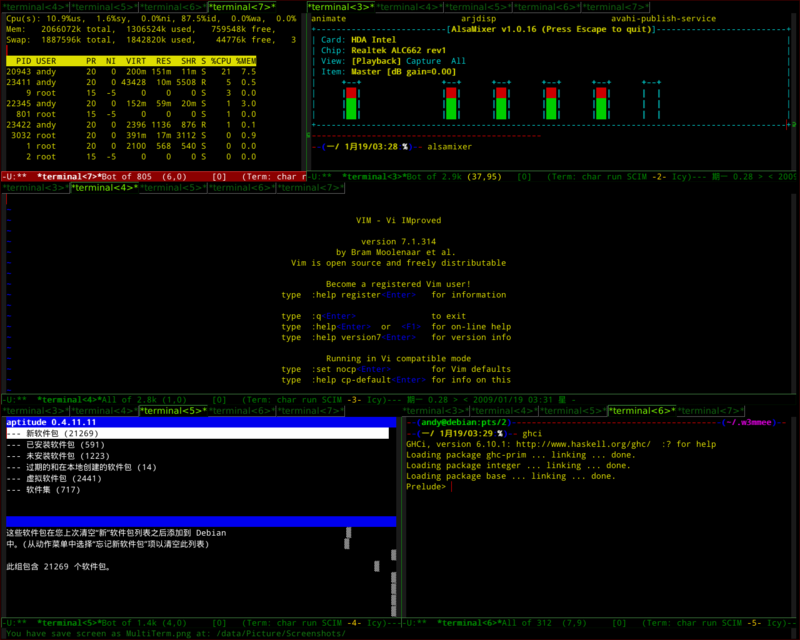The height and width of the screenshot is (640, 800).
Task: Select process row PID 20943 in top
Action: point(131,71)
